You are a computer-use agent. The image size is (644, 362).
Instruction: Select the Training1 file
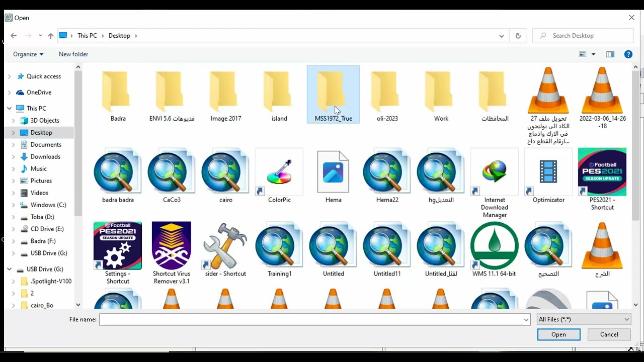279,250
